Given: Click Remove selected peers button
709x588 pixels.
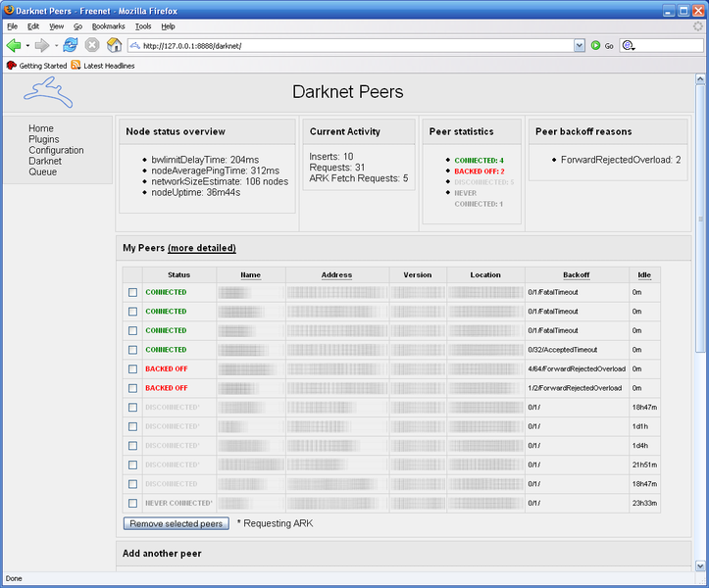Looking at the screenshot, I should coord(176,523).
